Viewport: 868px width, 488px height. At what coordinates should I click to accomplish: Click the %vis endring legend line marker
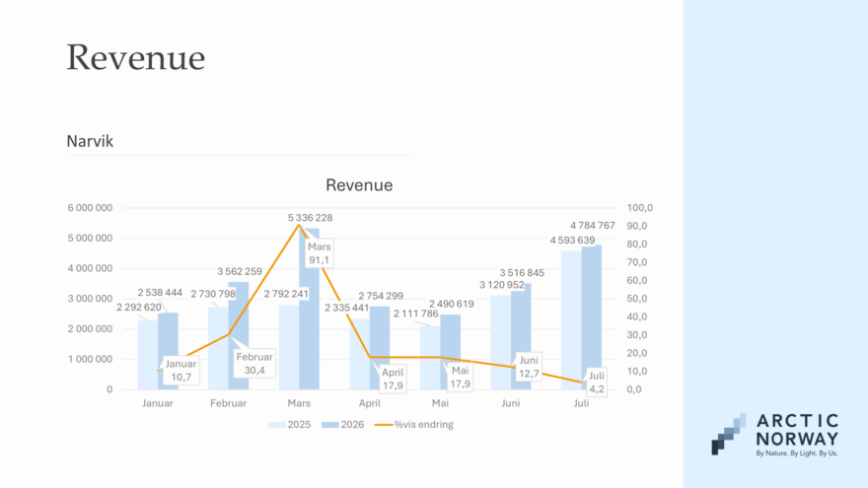pyautogui.click(x=384, y=425)
